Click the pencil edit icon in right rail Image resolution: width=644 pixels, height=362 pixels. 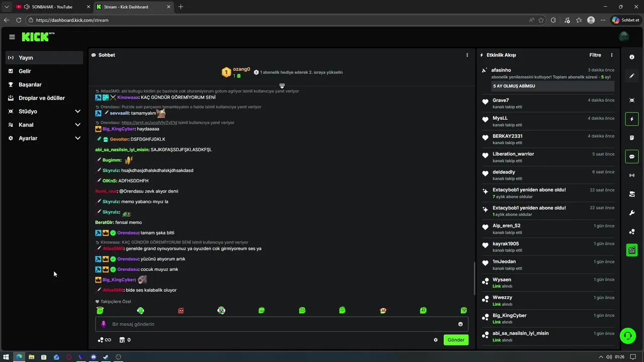[x=632, y=76]
